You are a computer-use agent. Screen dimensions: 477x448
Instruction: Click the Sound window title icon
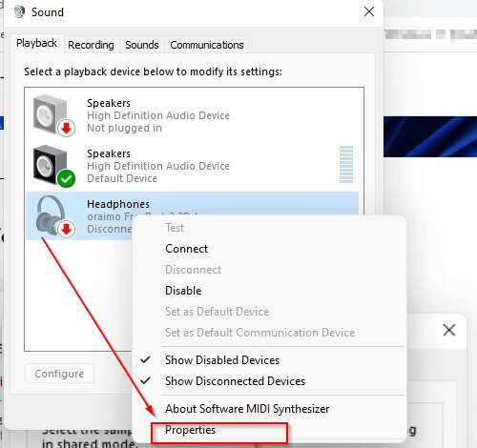(19, 12)
